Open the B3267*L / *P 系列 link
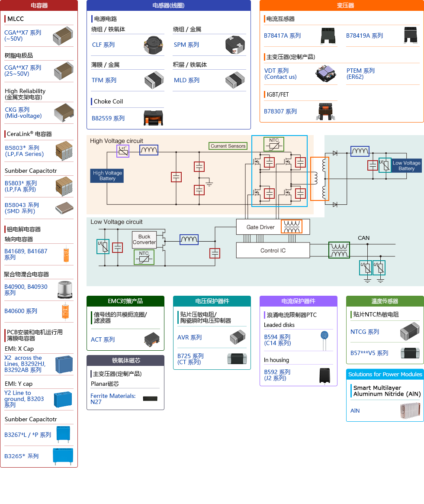 [28, 435]
